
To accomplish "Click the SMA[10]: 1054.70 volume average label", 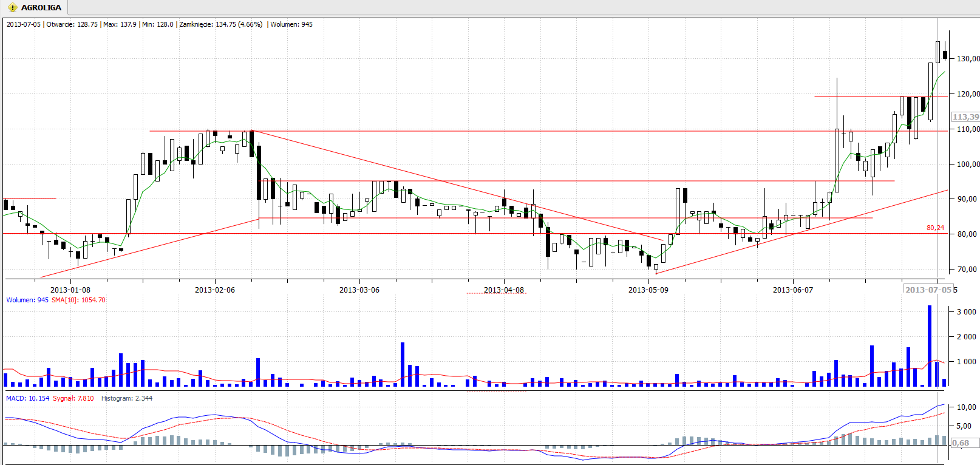I will (x=78, y=300).
